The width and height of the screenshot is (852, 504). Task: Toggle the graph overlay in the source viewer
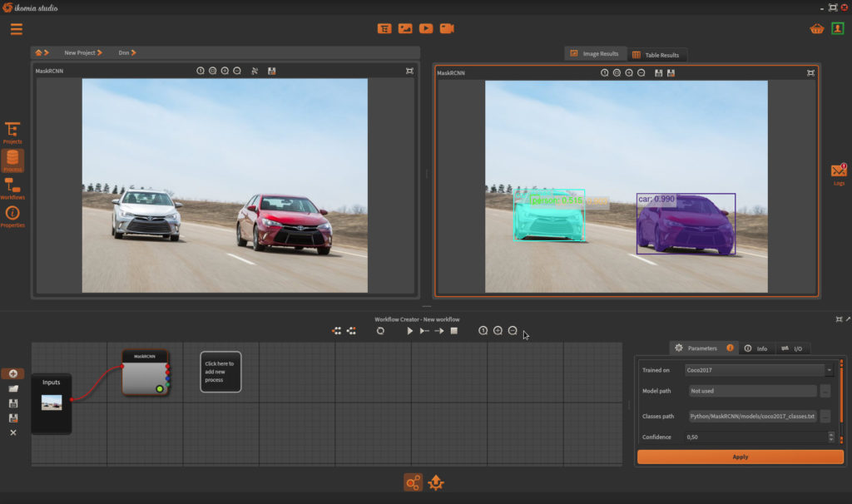click(254, 71)
